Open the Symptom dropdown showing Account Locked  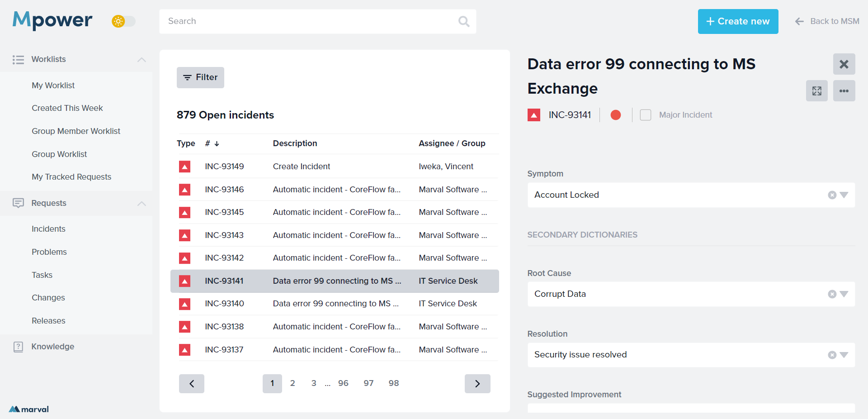[x=844, y=195]
